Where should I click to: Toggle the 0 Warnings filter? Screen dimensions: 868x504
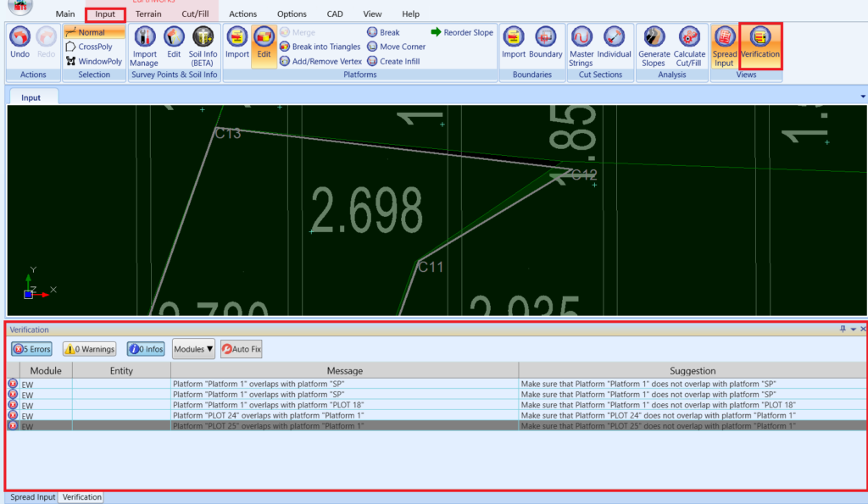(x=90, y=349)
